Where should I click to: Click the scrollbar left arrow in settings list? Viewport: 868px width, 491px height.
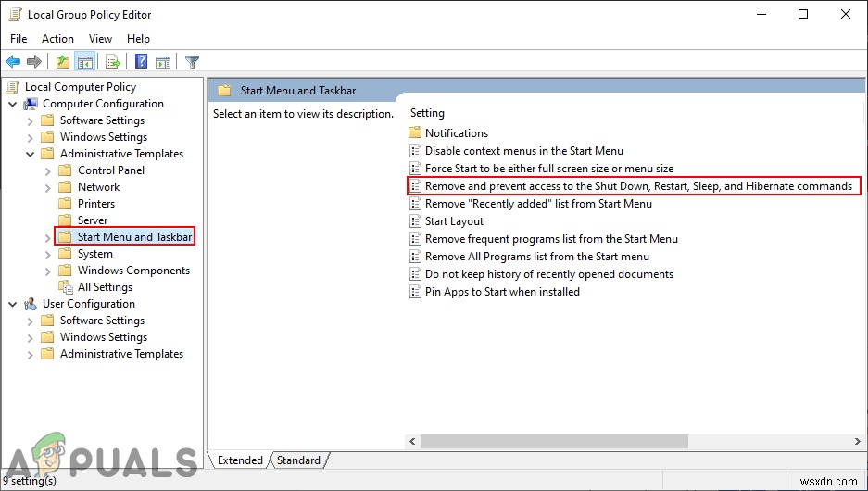[x=413, y=441]
